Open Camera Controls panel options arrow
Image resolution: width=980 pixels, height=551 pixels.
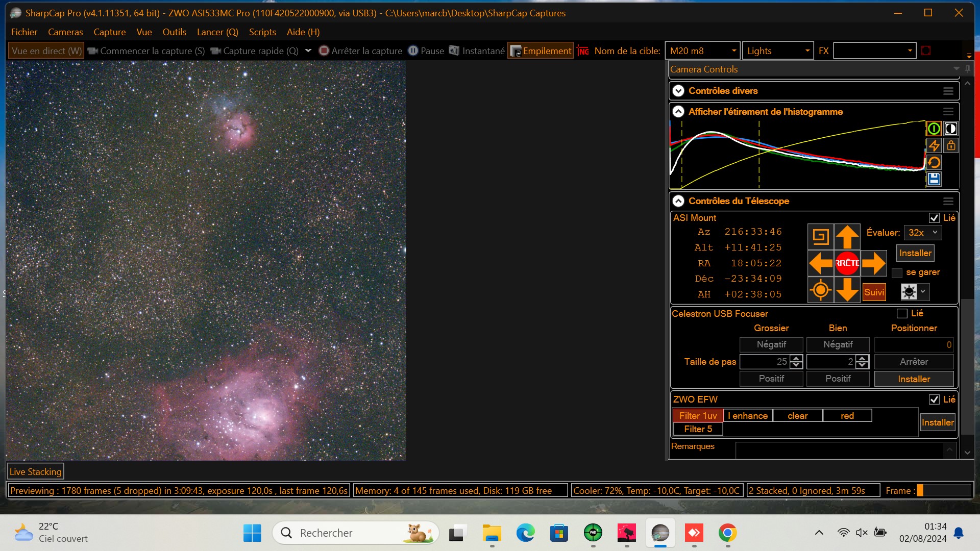(956, 69)
